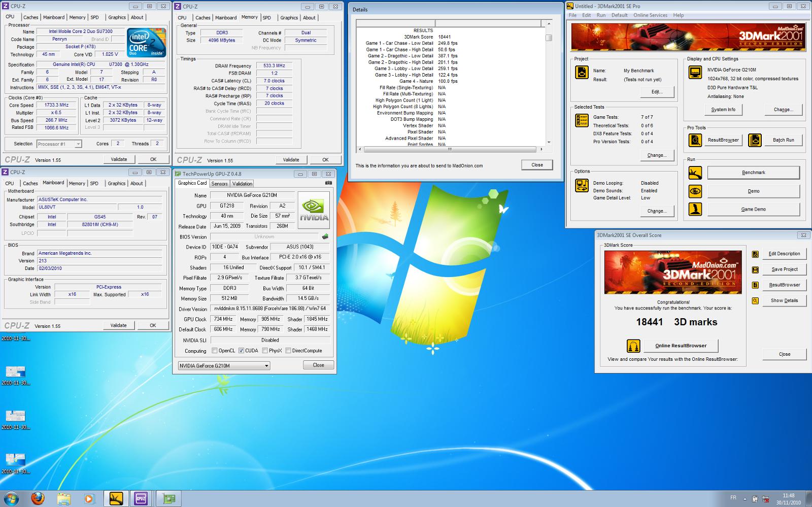Screen dimensions: 812x507
Task: Open the SPD tab in CPU-Z Memory window
Action: pos(267,18)
